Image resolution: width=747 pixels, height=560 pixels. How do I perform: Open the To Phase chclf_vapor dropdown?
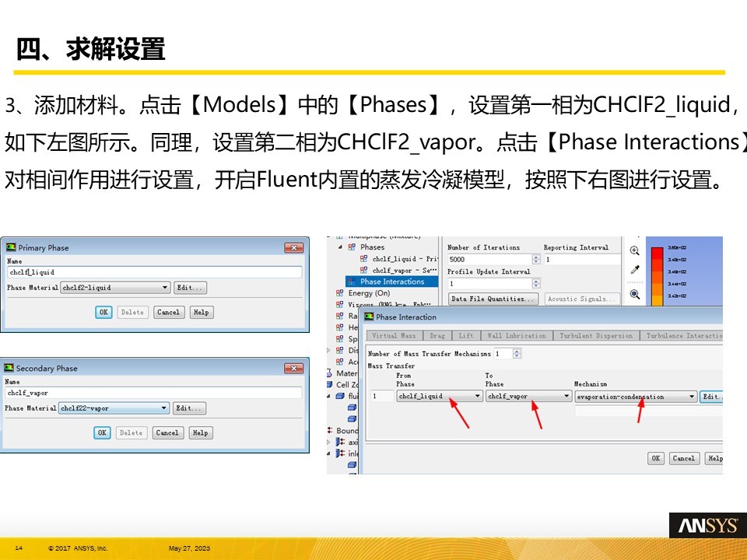[x=528, y=396]
